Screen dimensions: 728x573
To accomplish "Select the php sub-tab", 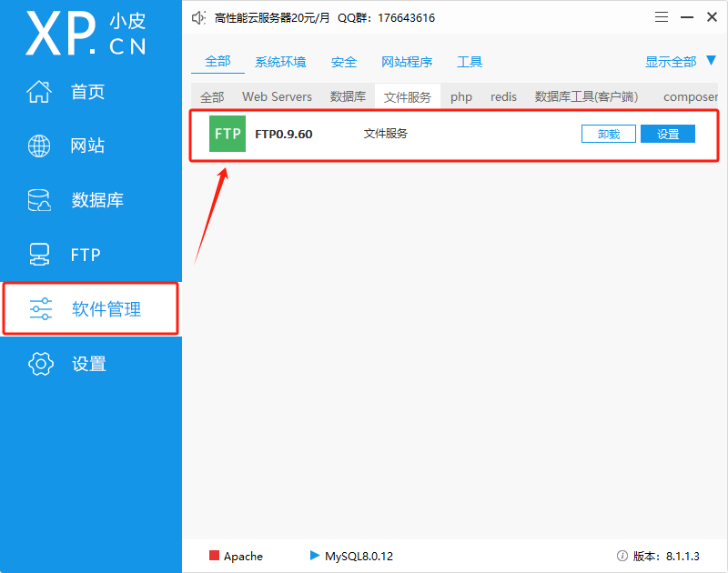I will tap(461, 97).
